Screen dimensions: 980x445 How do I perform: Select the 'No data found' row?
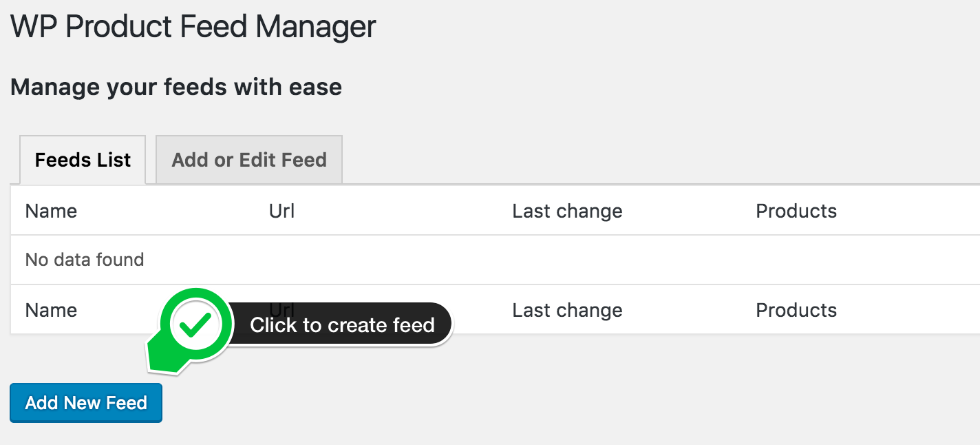click(x=495, y=260)
